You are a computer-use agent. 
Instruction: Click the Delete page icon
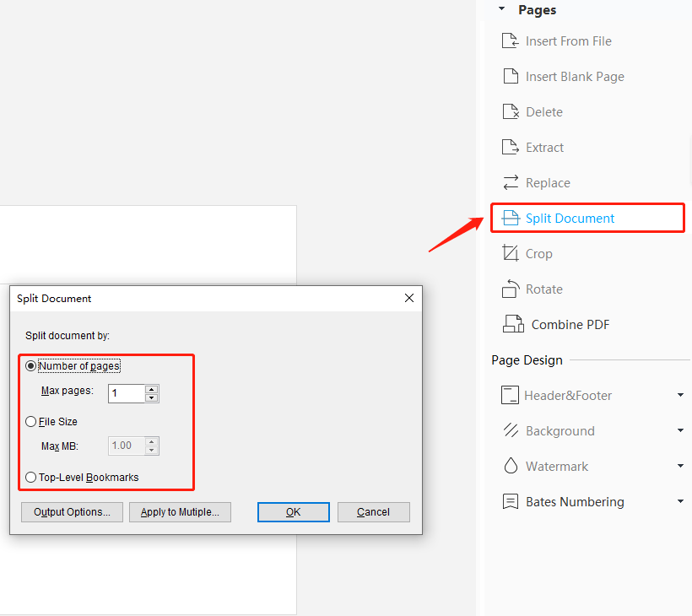point(511,111)
